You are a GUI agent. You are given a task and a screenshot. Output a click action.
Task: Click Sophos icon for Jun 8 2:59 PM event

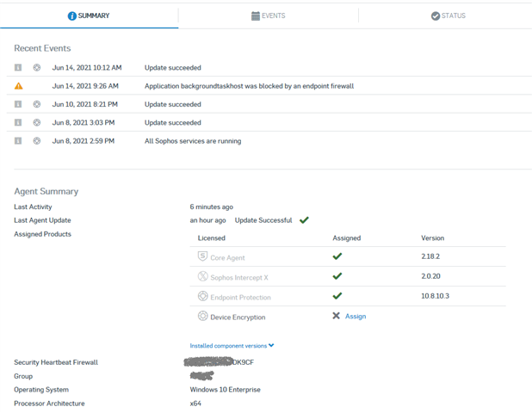point(37,141)
